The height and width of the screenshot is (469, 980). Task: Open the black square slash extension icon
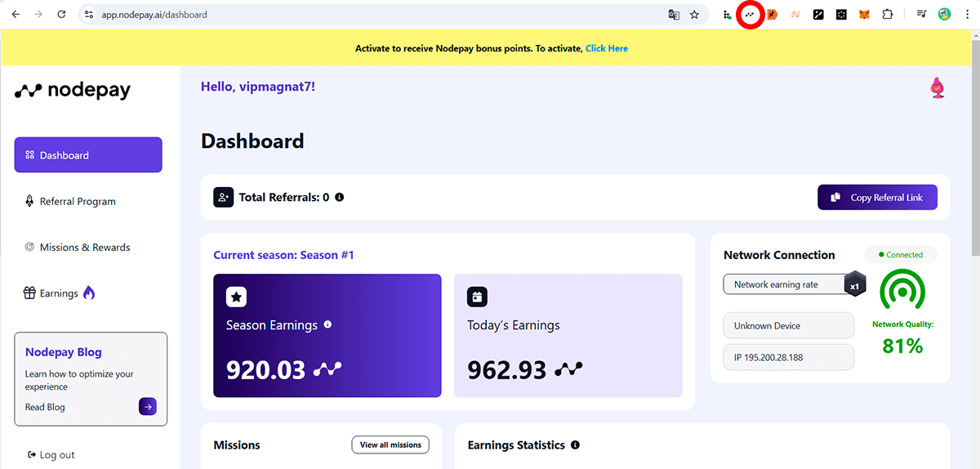[818, 15]
